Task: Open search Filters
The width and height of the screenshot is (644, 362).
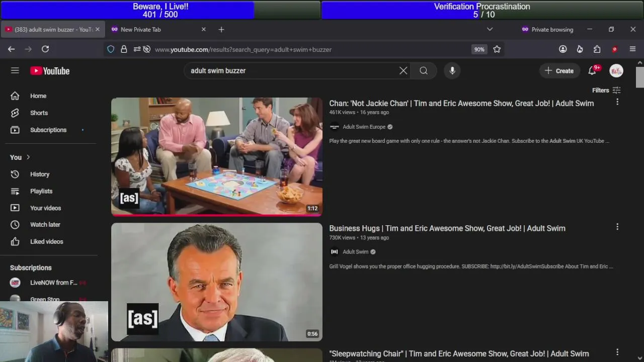Action: point(606,90)
